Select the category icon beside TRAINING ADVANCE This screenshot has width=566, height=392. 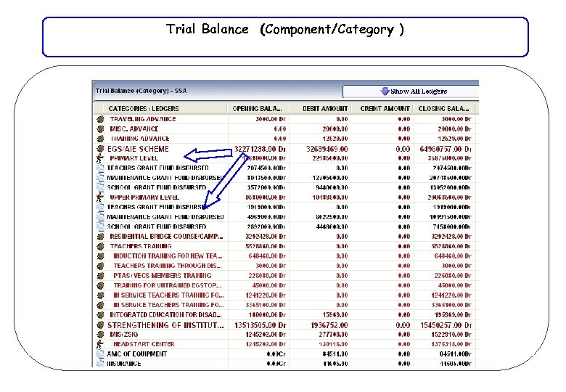point(100,138)
